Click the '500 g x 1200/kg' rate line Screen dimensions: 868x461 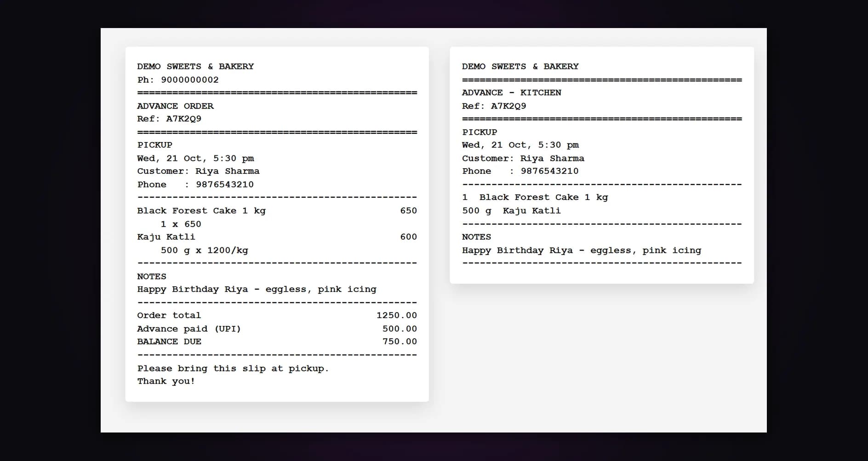click(204, 250)
